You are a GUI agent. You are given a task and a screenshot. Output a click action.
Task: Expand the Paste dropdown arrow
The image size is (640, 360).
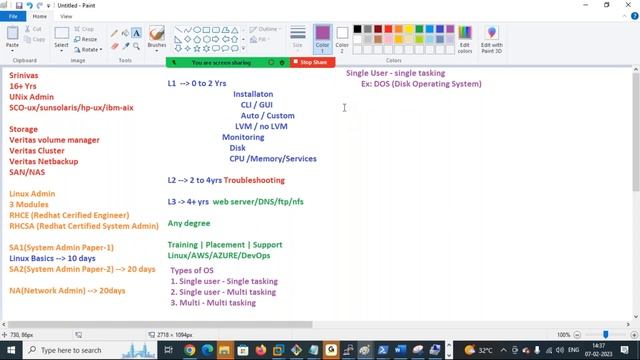tap(12, 51)
